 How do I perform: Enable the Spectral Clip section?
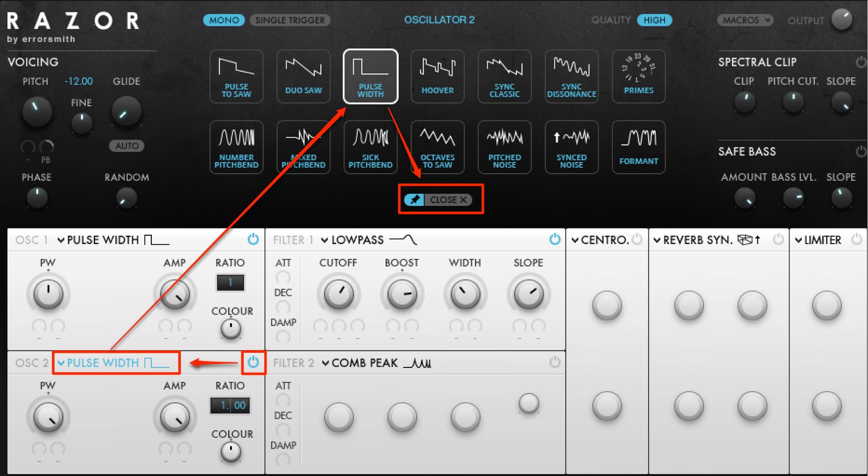860,61
